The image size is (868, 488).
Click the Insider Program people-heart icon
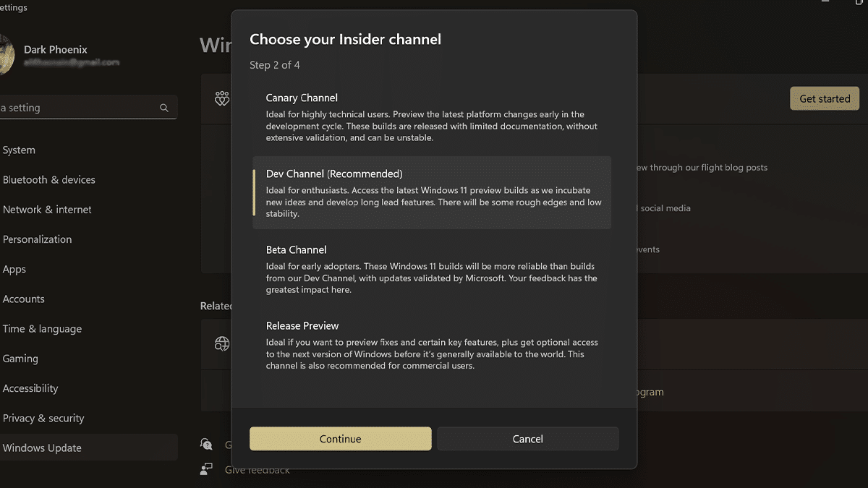tap(221, 98)
